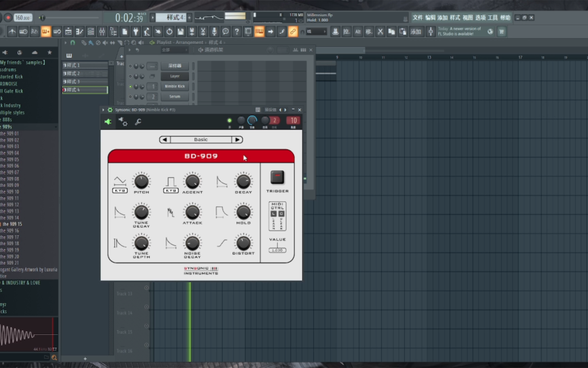Select pattern 样式 1 in the picker
This screenshot has width=588, height=368.
pos(85,65)
